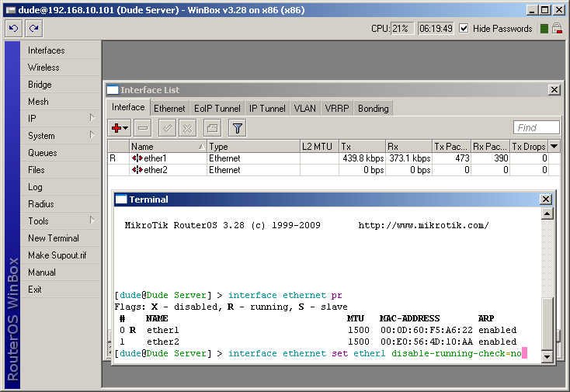Image resolution: width=570 pixels, height=392 pixels.
Task: Switch to the EoIP Tunnel tab
Action: (217, 109)
